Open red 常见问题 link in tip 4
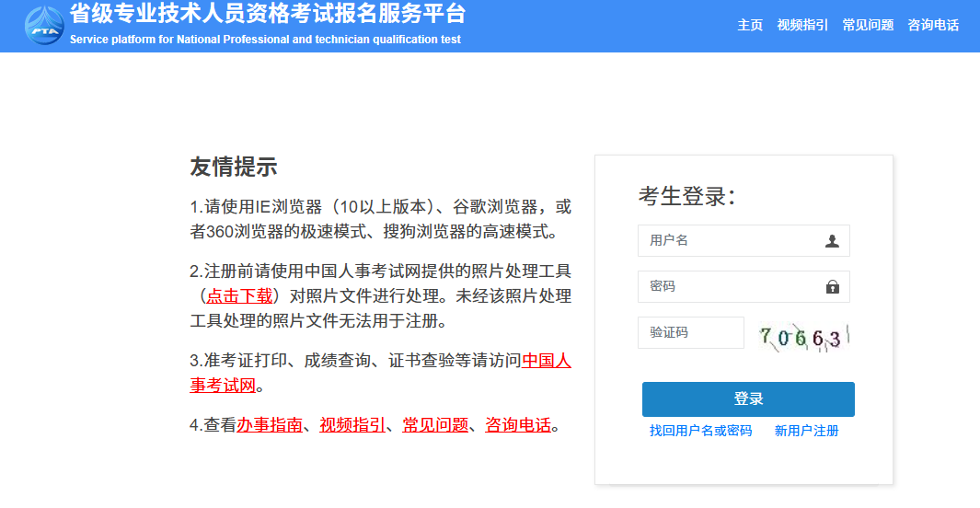The image size is (980, 508). (x=435, y=425)
